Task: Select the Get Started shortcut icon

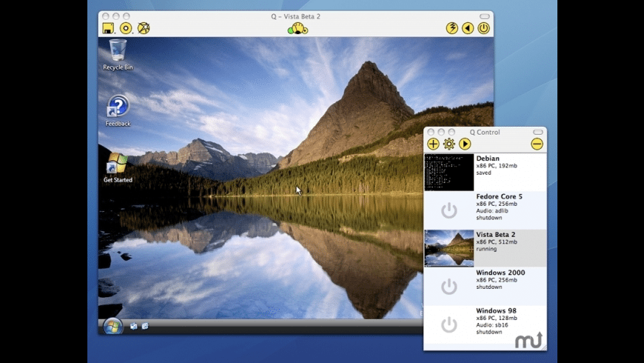Action: pyautogui.click(x=118, y=167)
